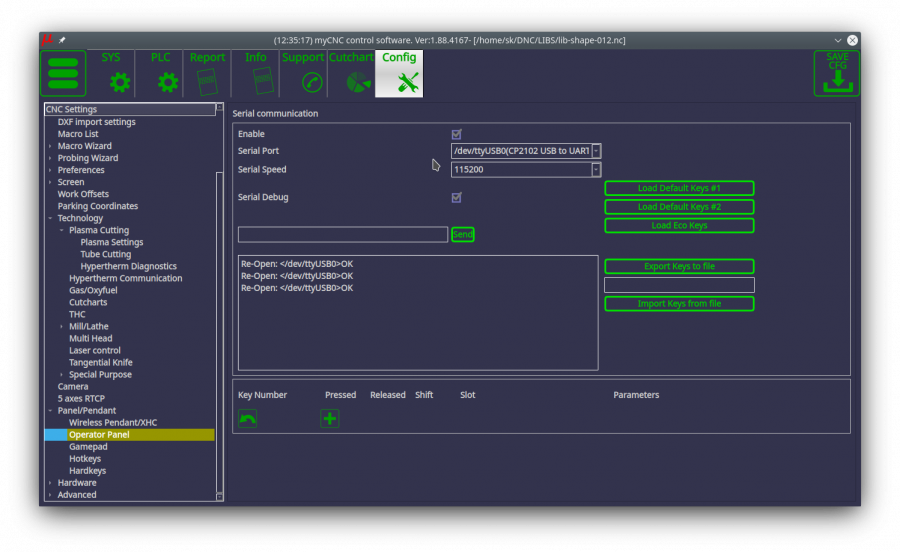Click the serial command input field
Viewport: 900px width, 552px height.
[x=342, y=235]
